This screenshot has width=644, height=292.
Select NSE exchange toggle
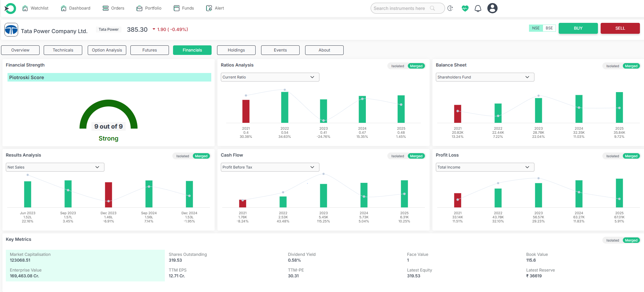(x=536, y=28)
